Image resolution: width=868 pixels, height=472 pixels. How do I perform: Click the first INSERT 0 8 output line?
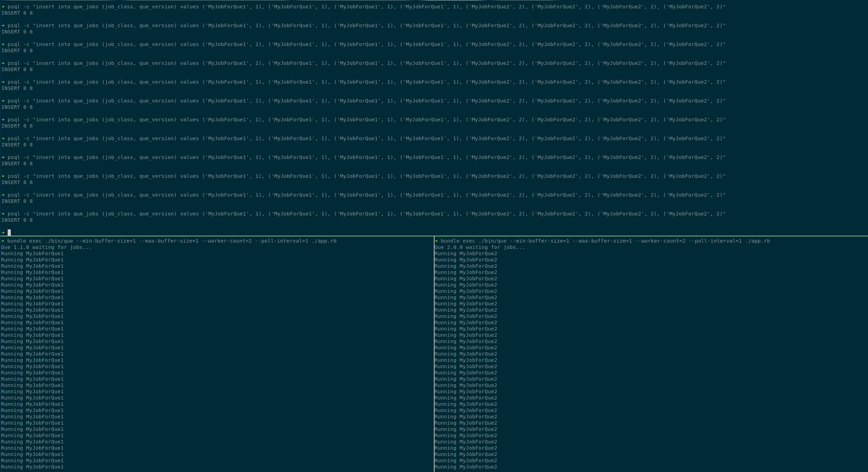pyautogui.click(x=17, y=13)
